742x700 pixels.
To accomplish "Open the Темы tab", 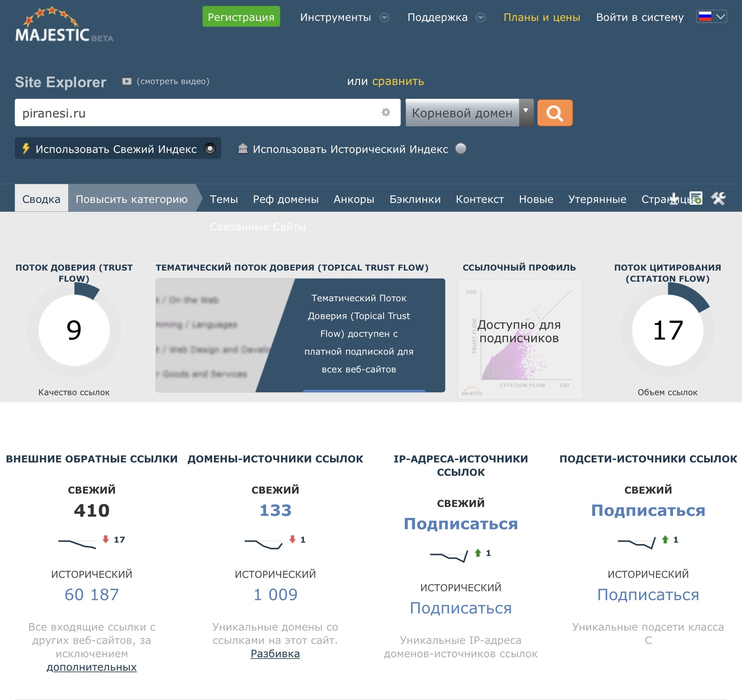I will click(224, 199).
